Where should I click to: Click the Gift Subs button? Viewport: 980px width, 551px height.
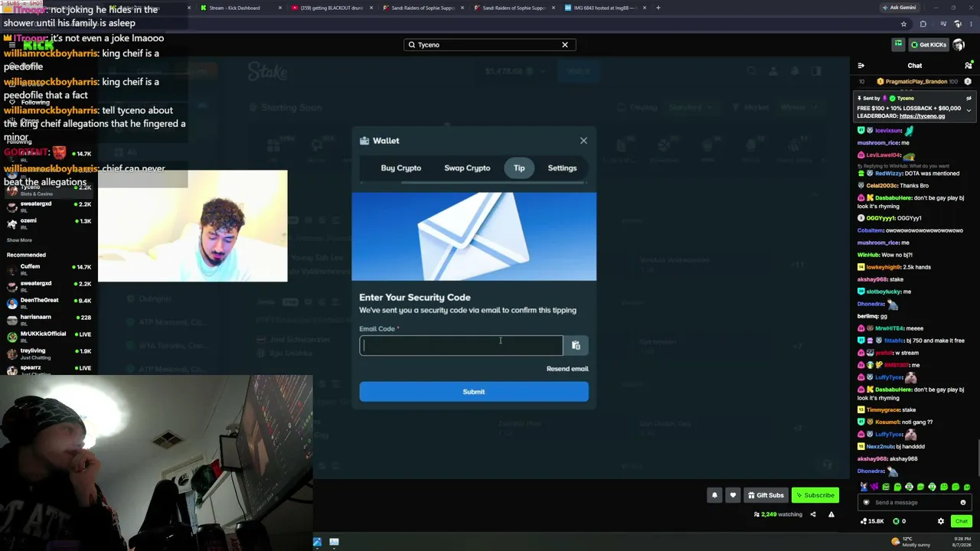[x=766, y=495]
